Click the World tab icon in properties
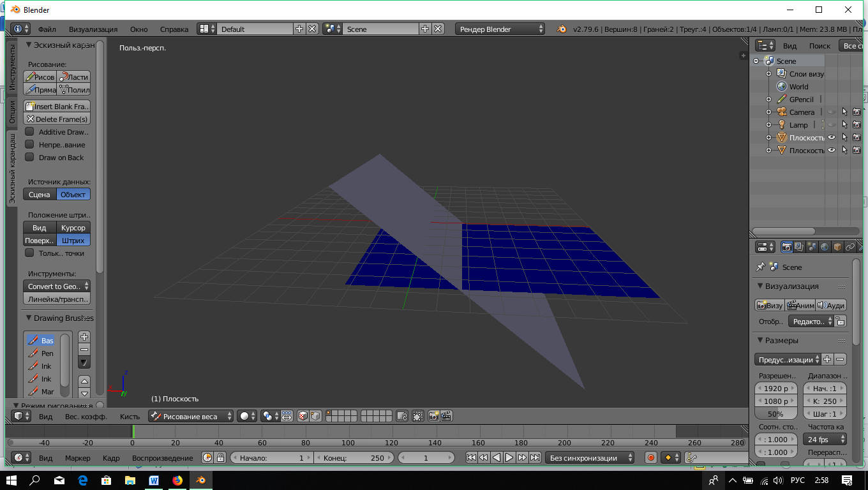This screenshot has width=868, height=490. click(x=824, y=247)
